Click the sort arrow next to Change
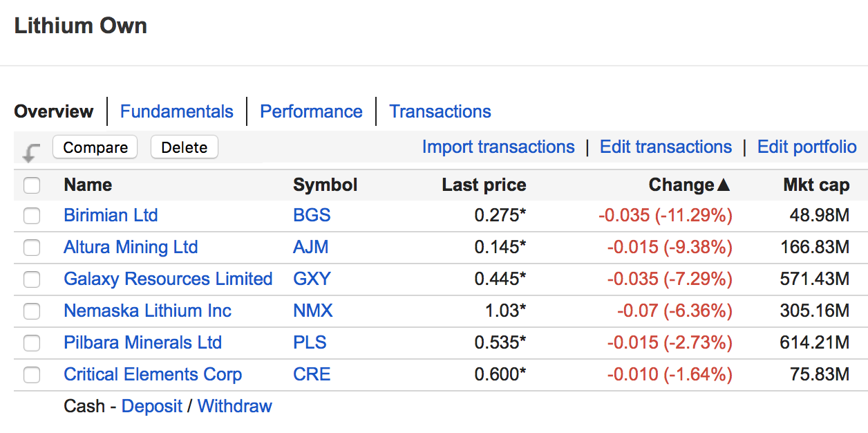Screen dimensions: 868x433 [x=724, y=185]
